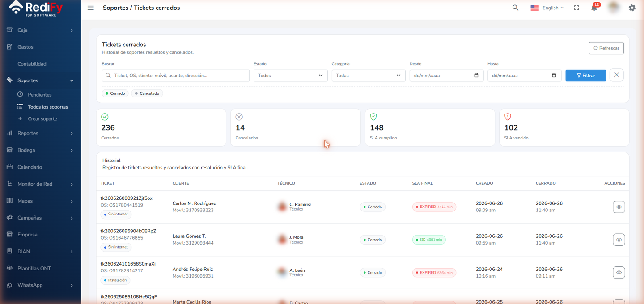The width and height of the screenshot is (644, 304).
Task: Expand the Mapas menu chevron
Action: click(x=72, y=201)
